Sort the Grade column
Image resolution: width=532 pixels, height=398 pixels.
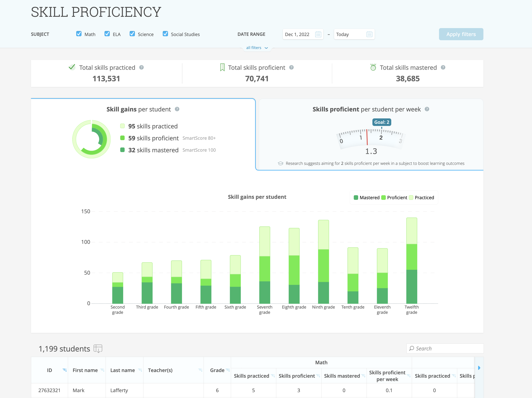[x=227, y=370]
